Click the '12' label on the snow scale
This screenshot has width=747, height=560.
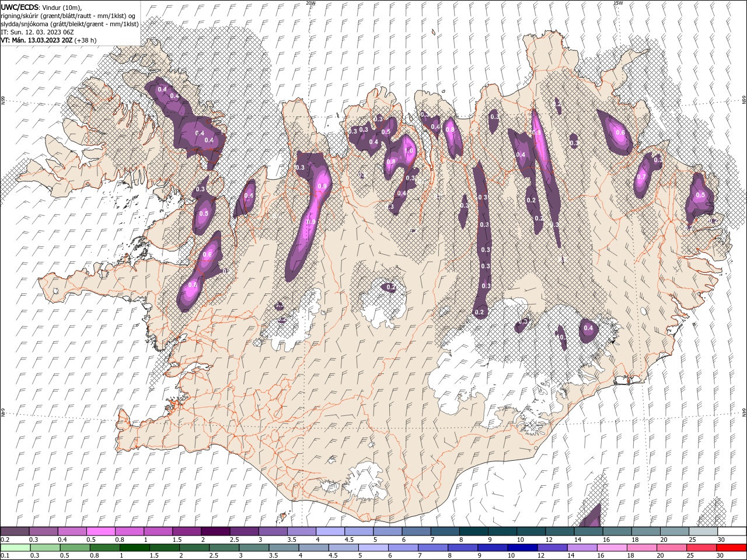(548, 540)
